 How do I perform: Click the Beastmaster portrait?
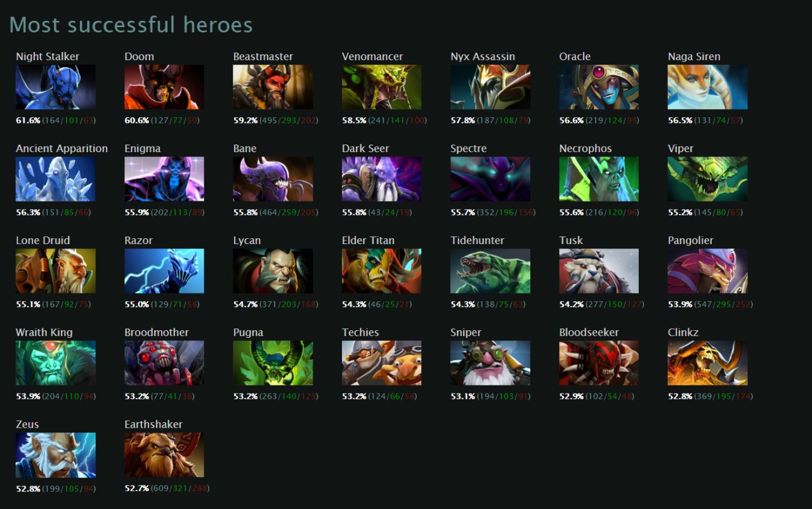(x=273, y=87)
